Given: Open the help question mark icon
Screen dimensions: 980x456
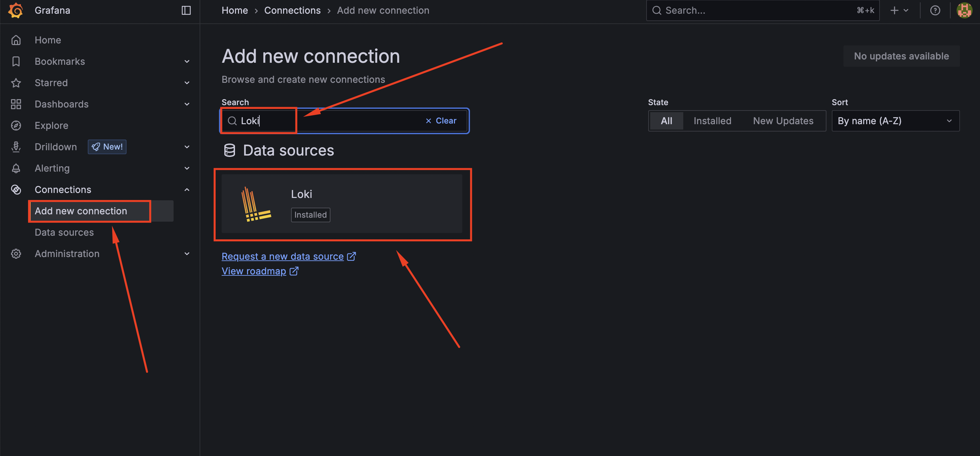Looking at the screenshot, I should tap(935, 10).
